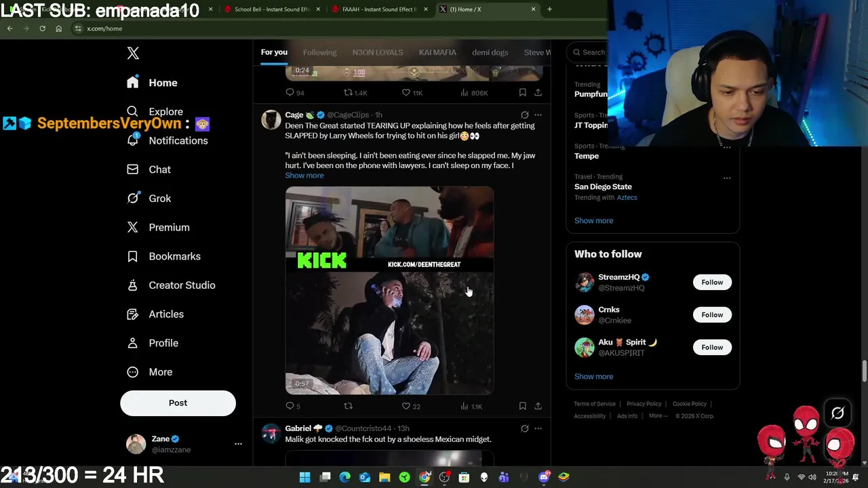This screenshot has height=488, width=868.
Task: Switch to School Bell sound effect tab
Action: tap(271, 9)
